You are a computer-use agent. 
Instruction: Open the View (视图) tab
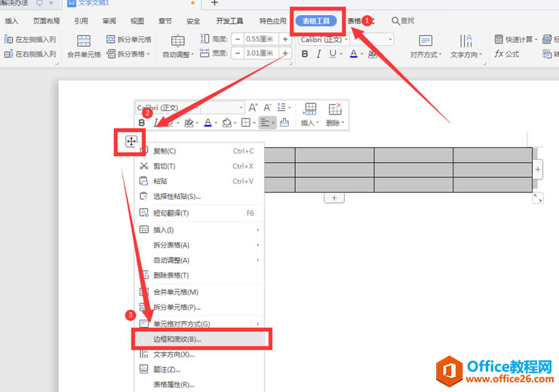(x=137, y=21)
